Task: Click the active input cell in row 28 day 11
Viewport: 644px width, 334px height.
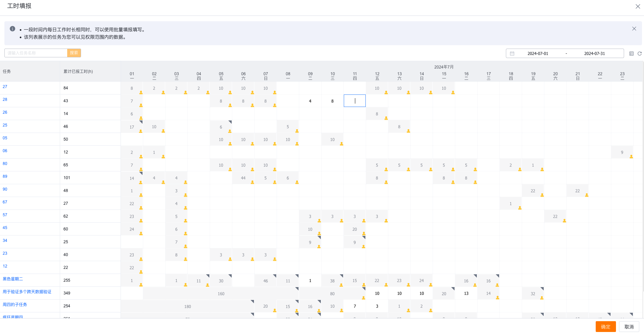Action: coord(355,101)
